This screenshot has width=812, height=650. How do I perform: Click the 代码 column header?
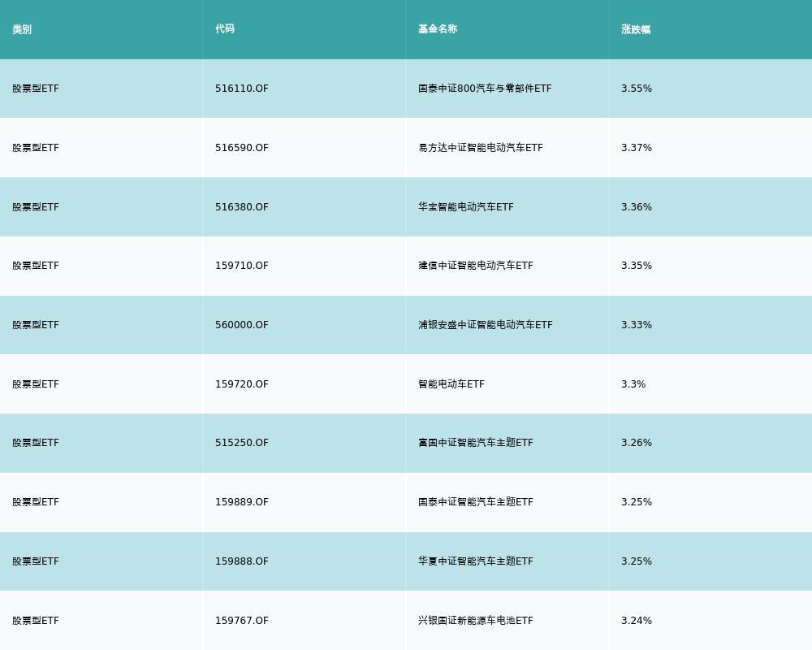coord(225,29)
